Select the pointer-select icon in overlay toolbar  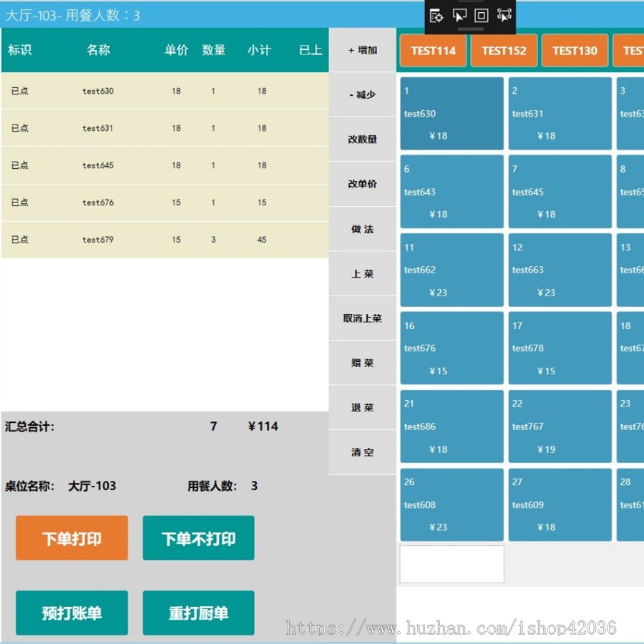point(459,16)
